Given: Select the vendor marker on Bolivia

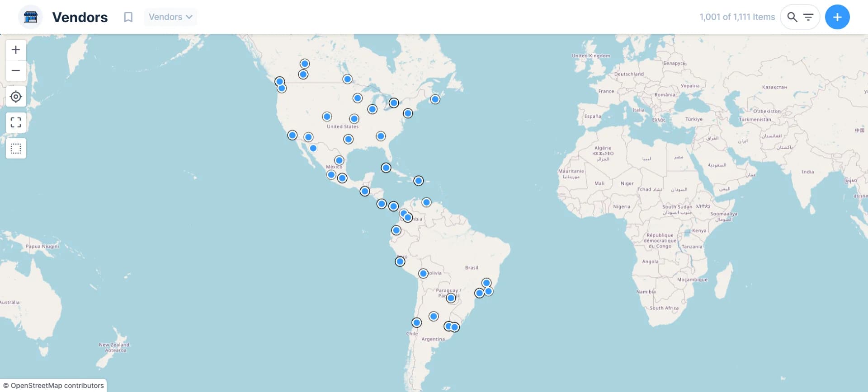Looking at the screenshot, I should tap(423, 274).
